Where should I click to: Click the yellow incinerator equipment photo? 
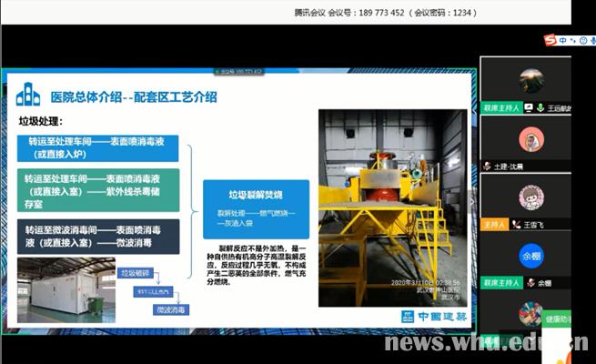pyautogui.click(x=391, y=209)
